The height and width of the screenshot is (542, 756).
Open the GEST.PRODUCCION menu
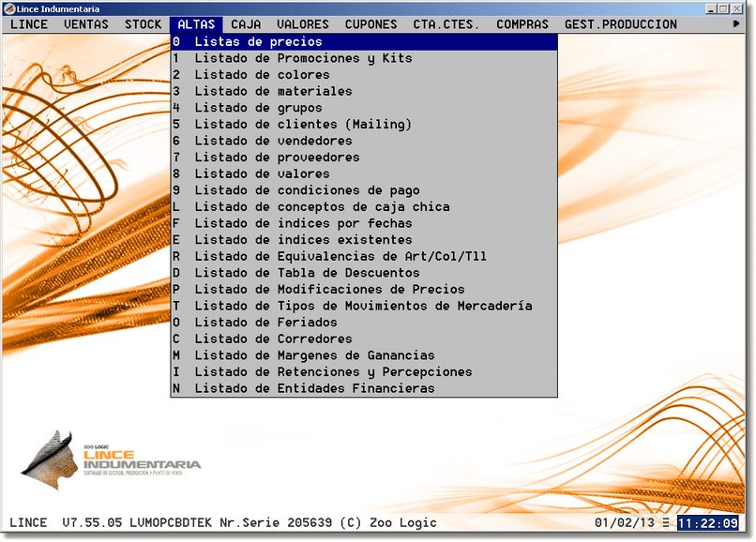coord(621,24)
